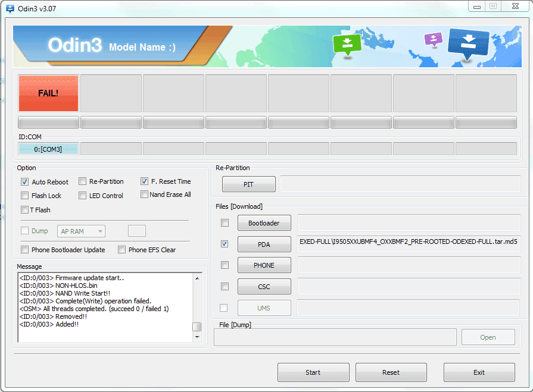Click the green download bubble icon in banner
This screenshot has height=392, width=533.
click(347, 44)
